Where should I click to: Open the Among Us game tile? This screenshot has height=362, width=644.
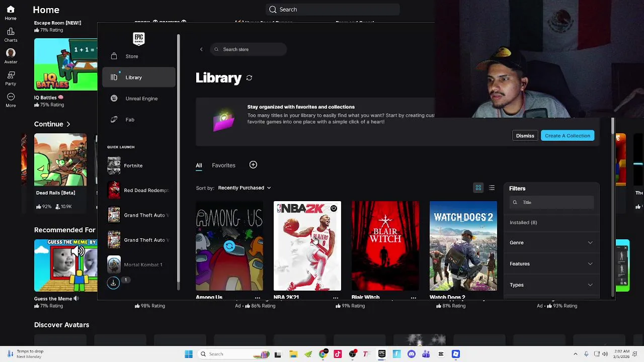coord(229,246)
